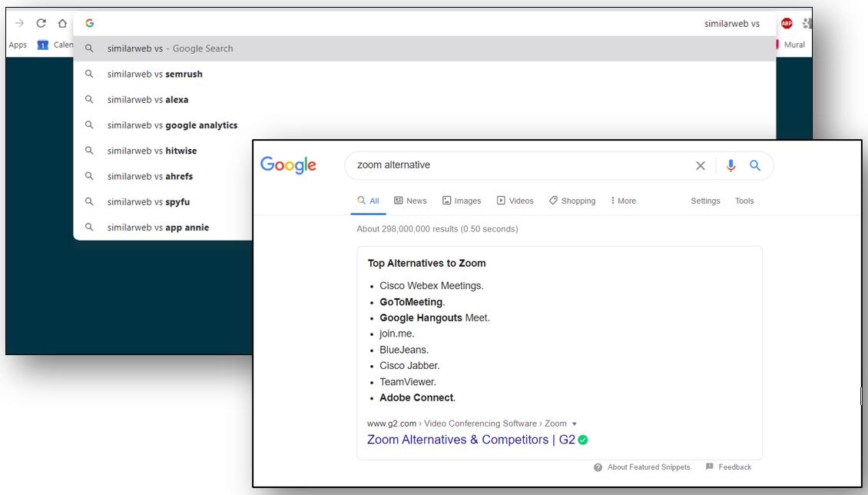Click 'Cisco Jabber.' list item
The image size is (868, 495).
(409, 366)
